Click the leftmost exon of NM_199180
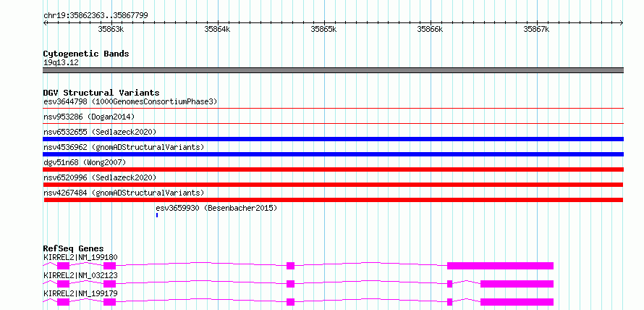The image size is (644, 310). coord(63,266)
